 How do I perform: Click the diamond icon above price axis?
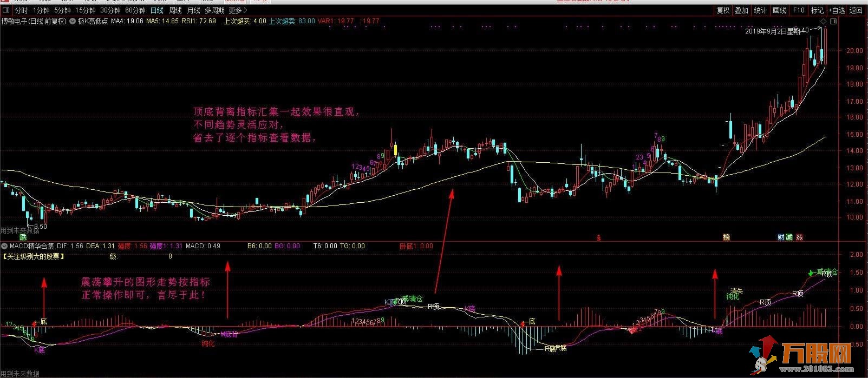(824, 21)
